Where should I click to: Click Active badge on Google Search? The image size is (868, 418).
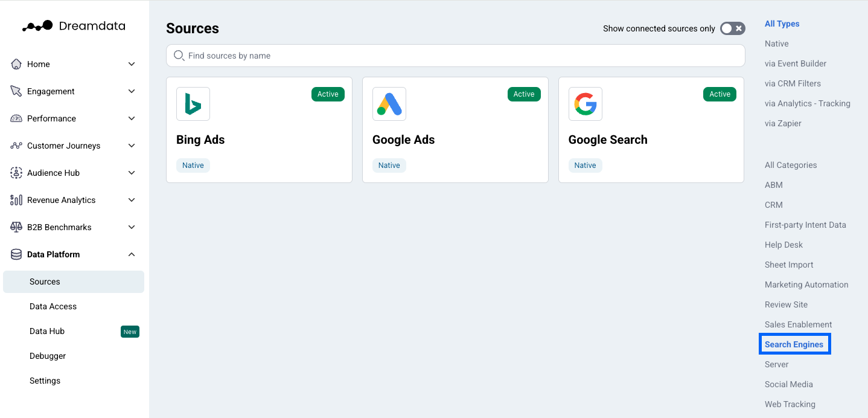pyautogui.click(x=720, y=94)
